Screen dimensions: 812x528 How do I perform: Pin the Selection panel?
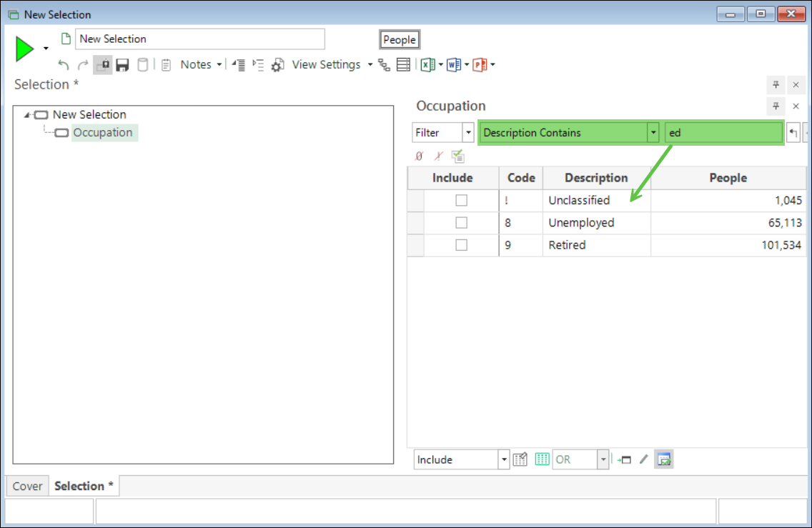click(776, 85)
